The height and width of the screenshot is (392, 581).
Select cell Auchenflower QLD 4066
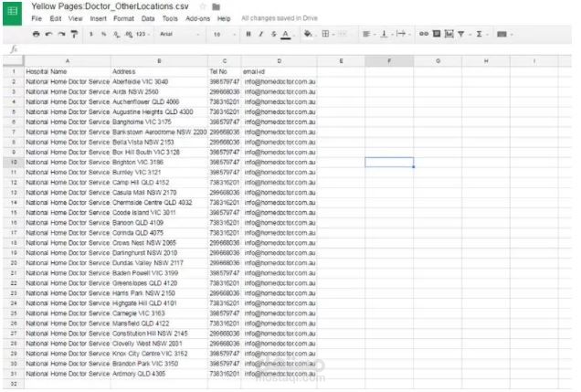tap(159, 102)
